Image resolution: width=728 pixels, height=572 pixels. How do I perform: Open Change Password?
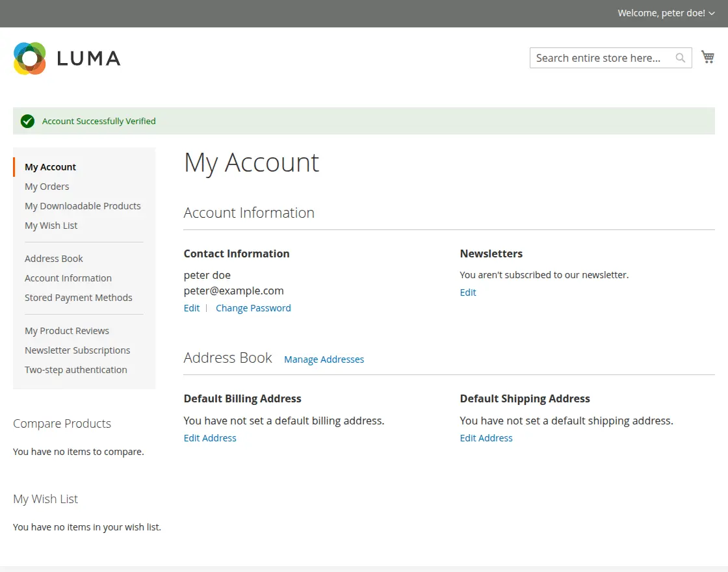[253, 307]
